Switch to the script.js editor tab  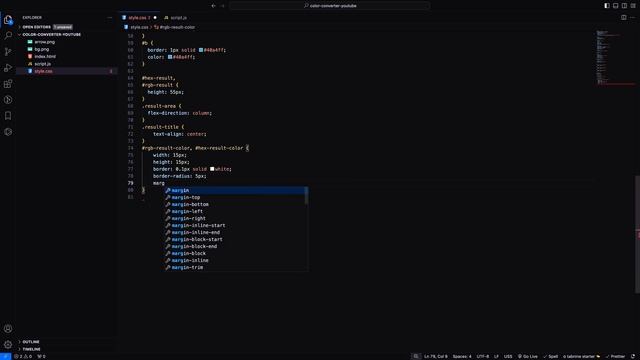pyautogui.click(x=176, y=18)
